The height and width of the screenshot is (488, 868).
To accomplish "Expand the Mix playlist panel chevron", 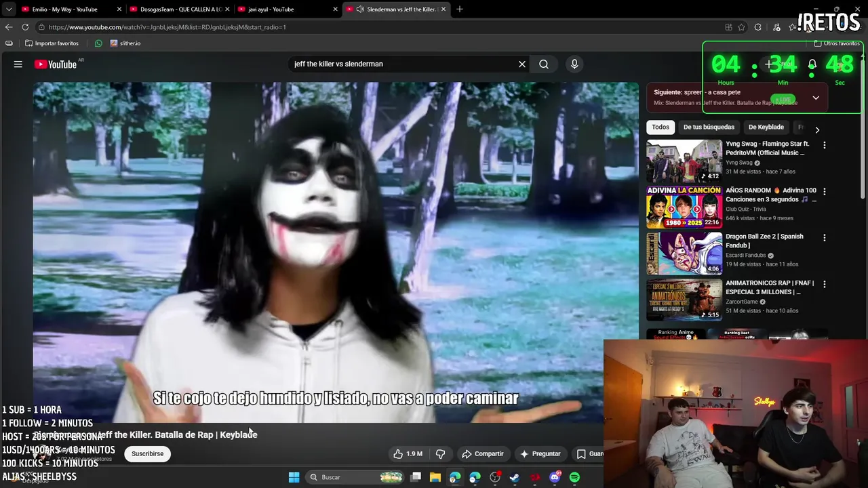I will (816, 98).
